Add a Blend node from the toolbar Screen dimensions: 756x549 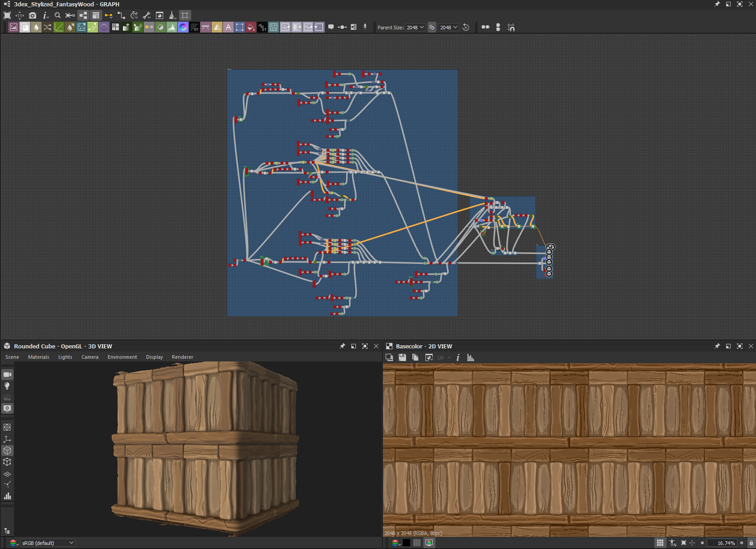click(25, 27)
